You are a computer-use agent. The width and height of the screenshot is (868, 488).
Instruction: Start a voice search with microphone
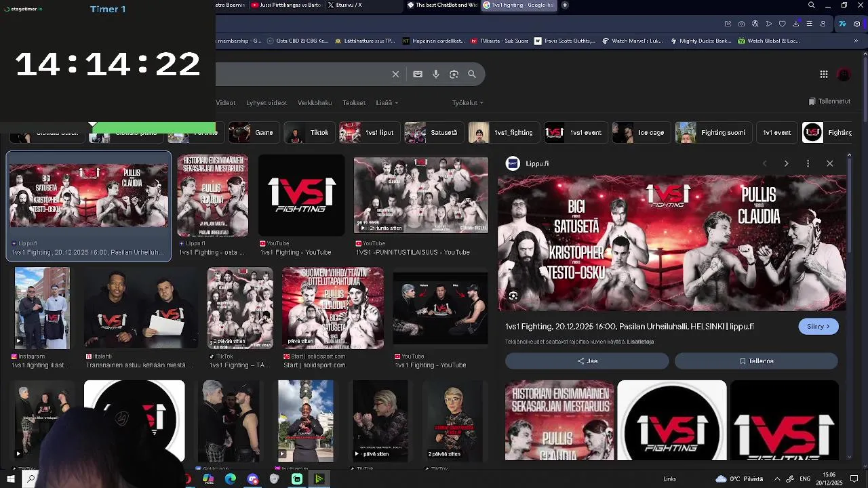[x=436, y=74]
